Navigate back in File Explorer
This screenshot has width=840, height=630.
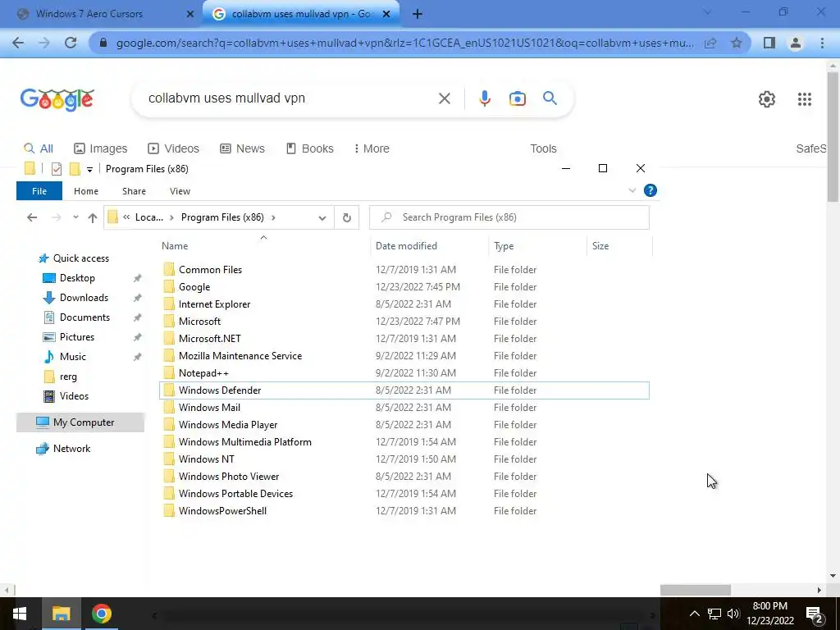[x=32, y=217]
